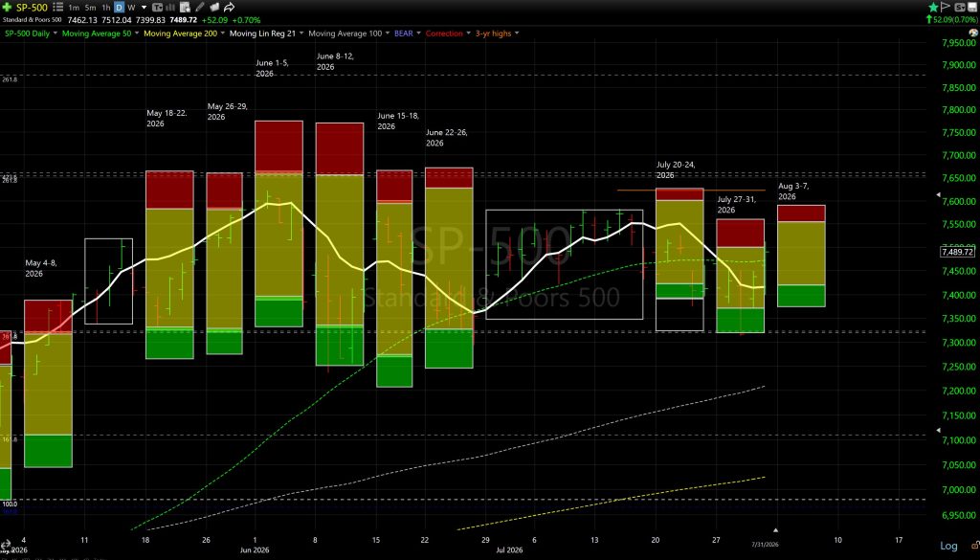Click the lock icon beside Log

coord(973,546)
